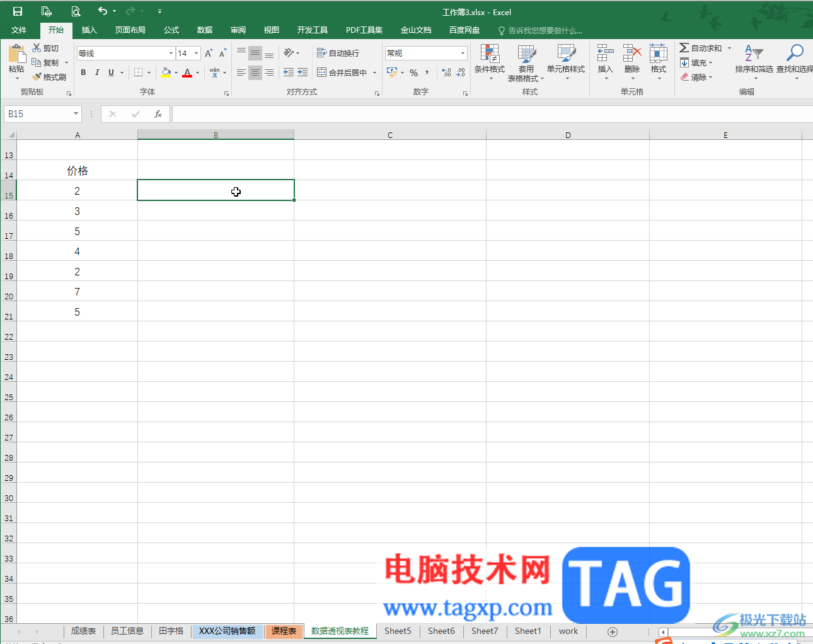813x644 pixels.
Task: Click the Insert cells icon
Action: point(605,53)
